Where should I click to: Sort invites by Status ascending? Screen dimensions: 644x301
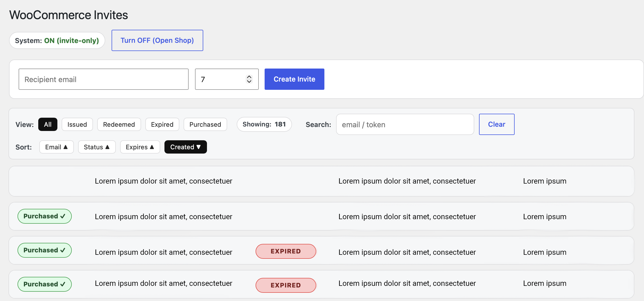[97, 147]
